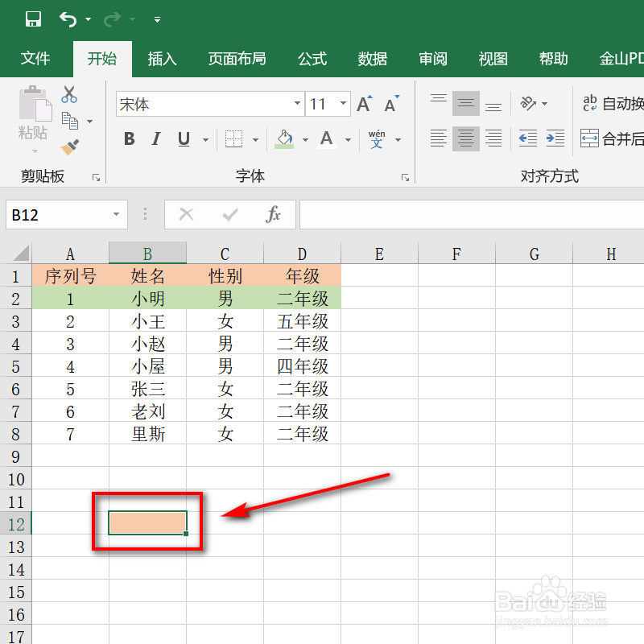The height and width of the screenshot is (644, 644).
Task: Apply bold formatting
Action: click(x=129, y=138)
